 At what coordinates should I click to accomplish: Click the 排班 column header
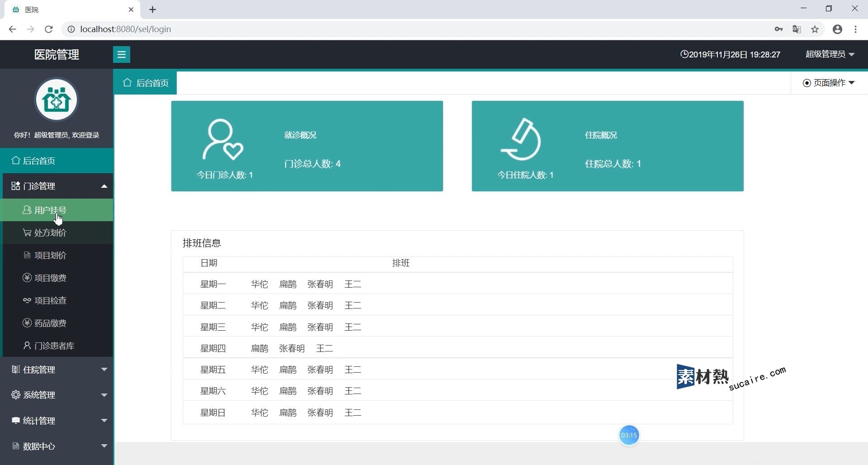pyautogui.click(x=401, y=263)
